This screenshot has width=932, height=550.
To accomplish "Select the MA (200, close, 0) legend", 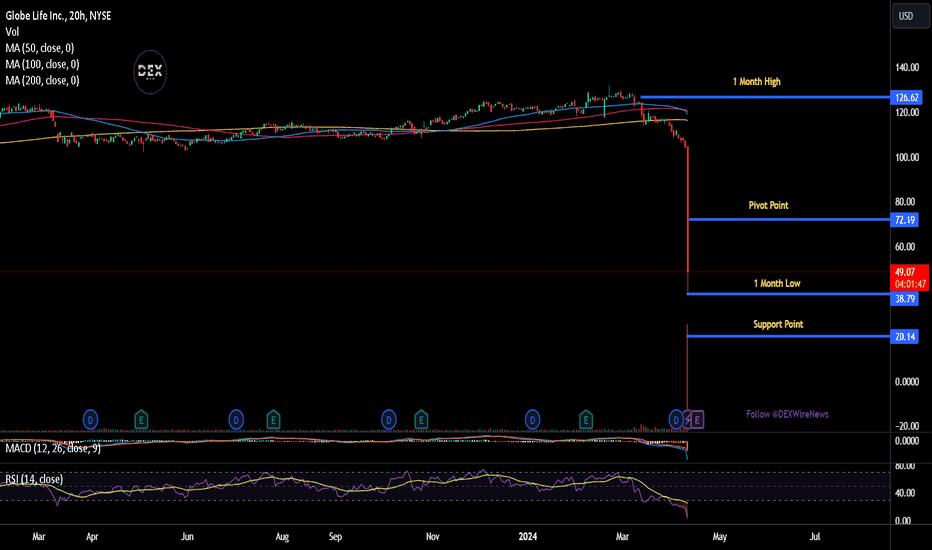I will 42,80.
